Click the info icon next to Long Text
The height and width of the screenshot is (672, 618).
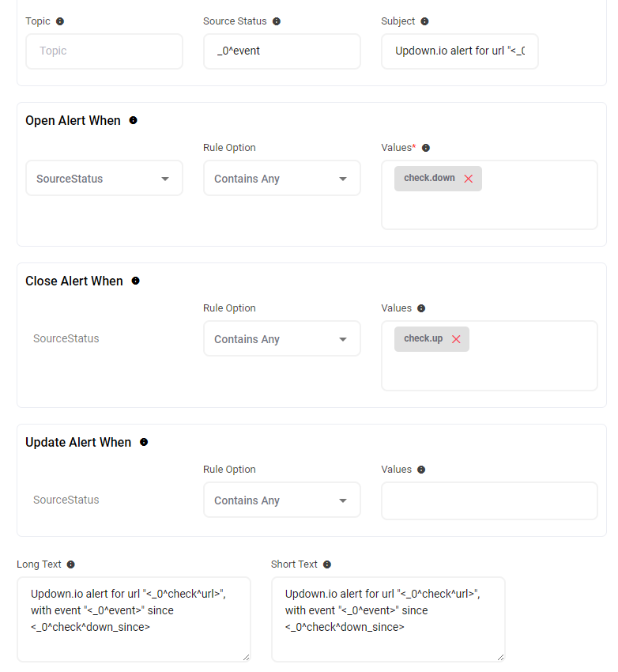click(71, 564)
